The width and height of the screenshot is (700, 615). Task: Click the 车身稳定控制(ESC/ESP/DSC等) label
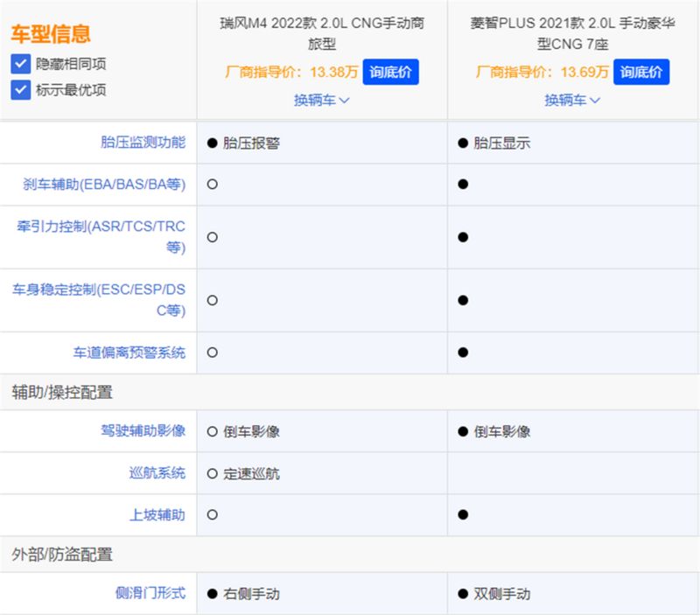tap(99, 300)
